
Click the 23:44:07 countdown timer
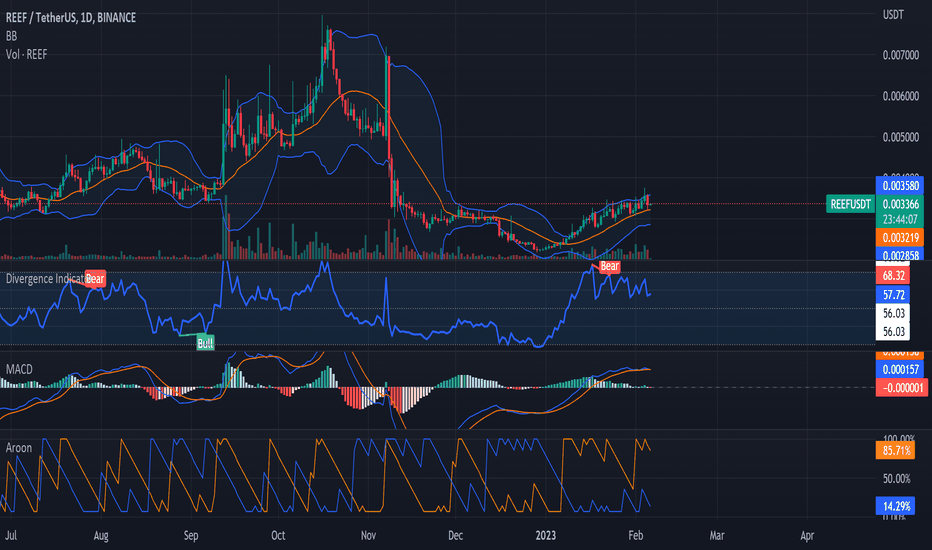point(900,219)
